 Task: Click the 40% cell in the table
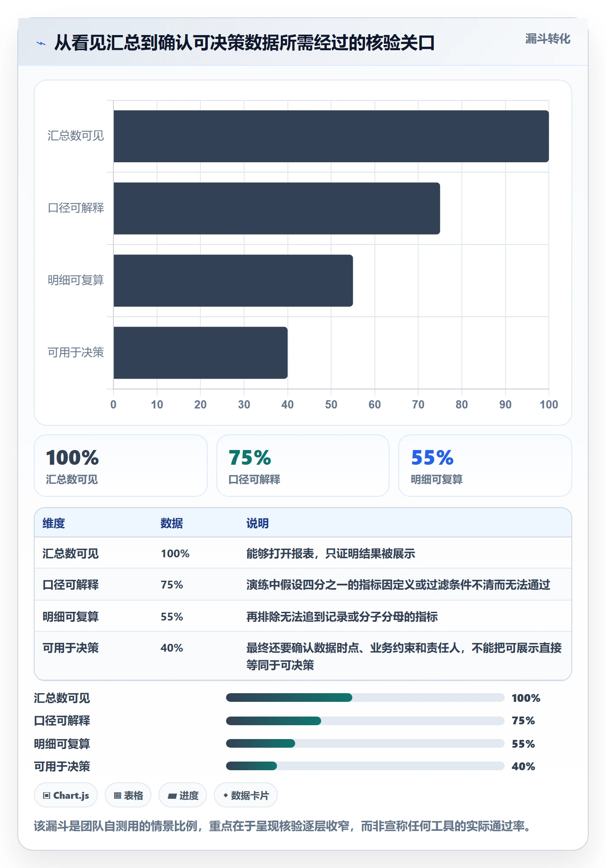(x=172, y=648)
